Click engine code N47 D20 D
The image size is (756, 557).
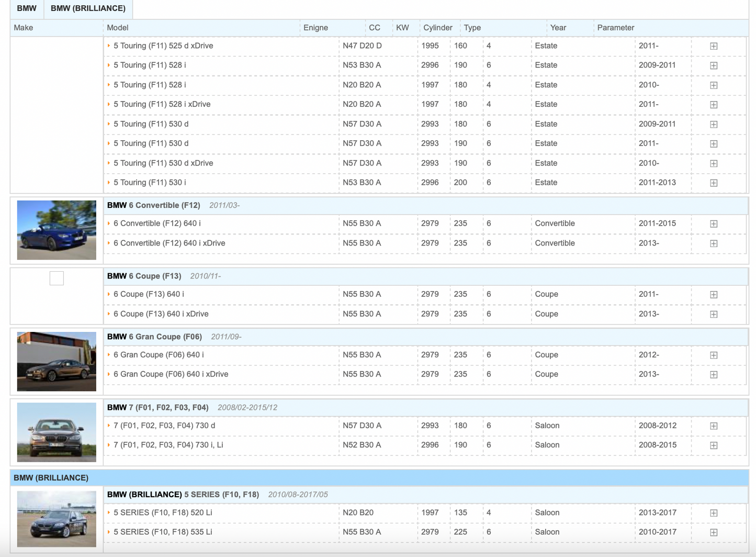[362, 46]
